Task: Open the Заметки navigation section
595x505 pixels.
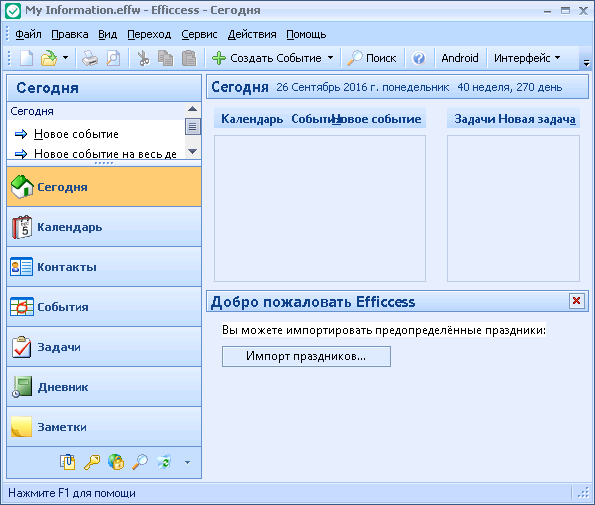Action: [x=104, y=427]
